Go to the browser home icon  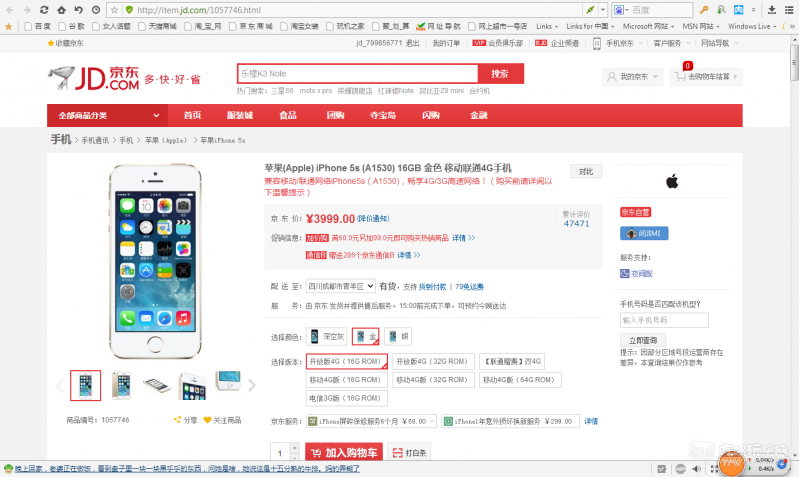pyautogui.click(x=61, y=10)
